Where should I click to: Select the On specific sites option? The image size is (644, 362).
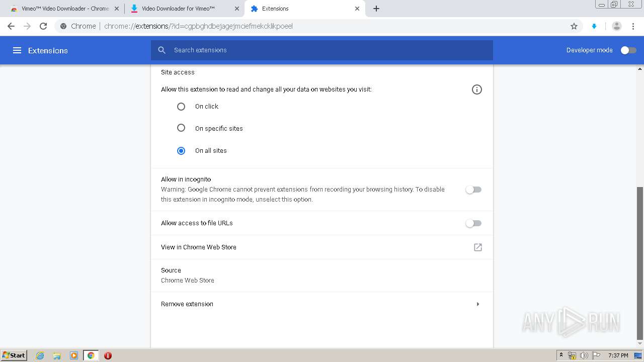click(181, 128)
